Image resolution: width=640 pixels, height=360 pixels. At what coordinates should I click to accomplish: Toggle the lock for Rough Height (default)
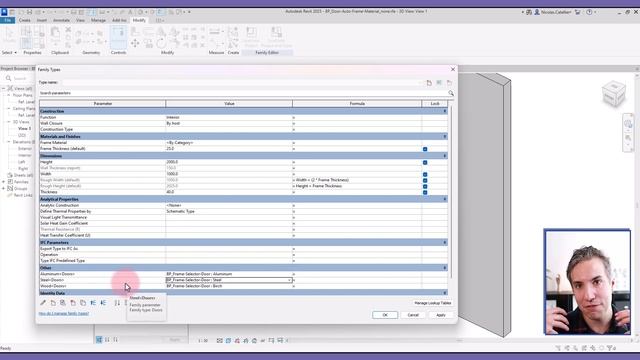[x=425, y=186]
